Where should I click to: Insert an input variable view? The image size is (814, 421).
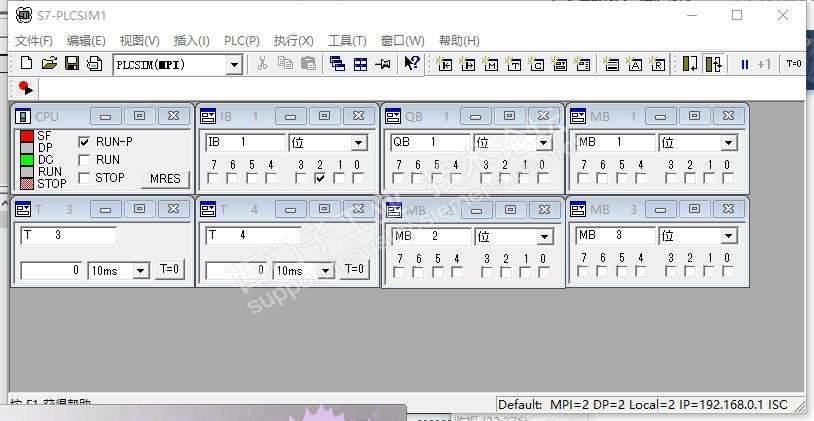444,64
